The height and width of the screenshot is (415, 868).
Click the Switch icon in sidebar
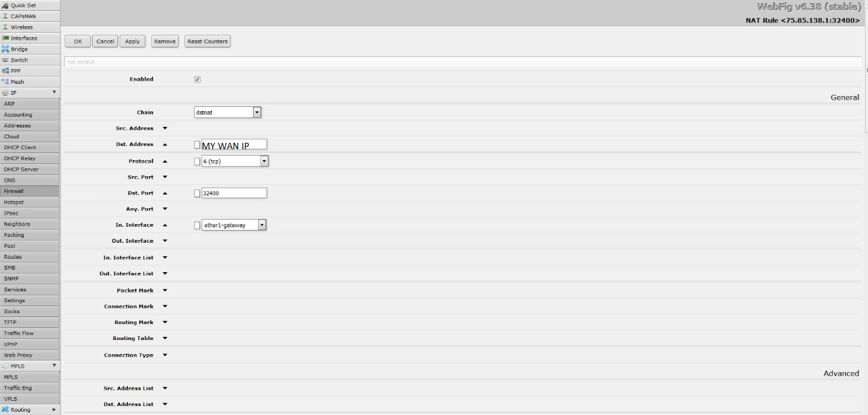click(5, 60)
